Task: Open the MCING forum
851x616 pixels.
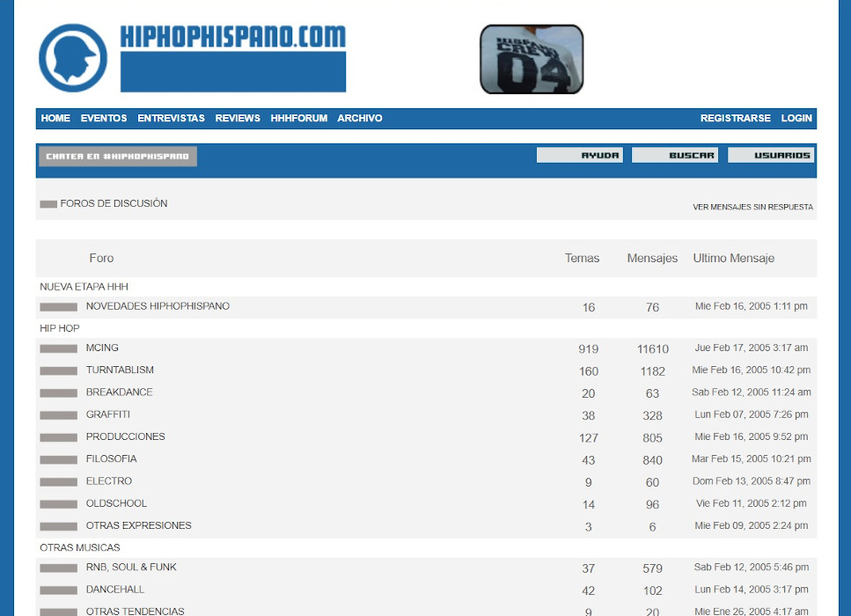Action: click(102, 348)
